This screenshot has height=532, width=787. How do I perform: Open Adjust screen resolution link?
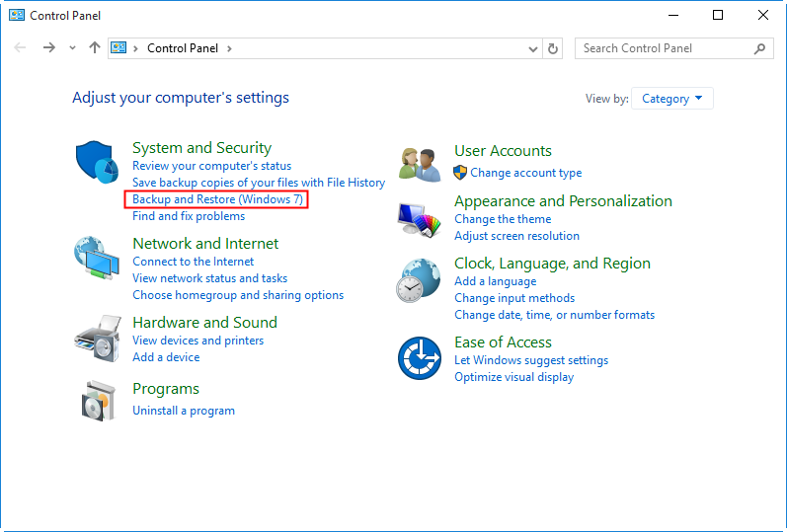point(516,236)
